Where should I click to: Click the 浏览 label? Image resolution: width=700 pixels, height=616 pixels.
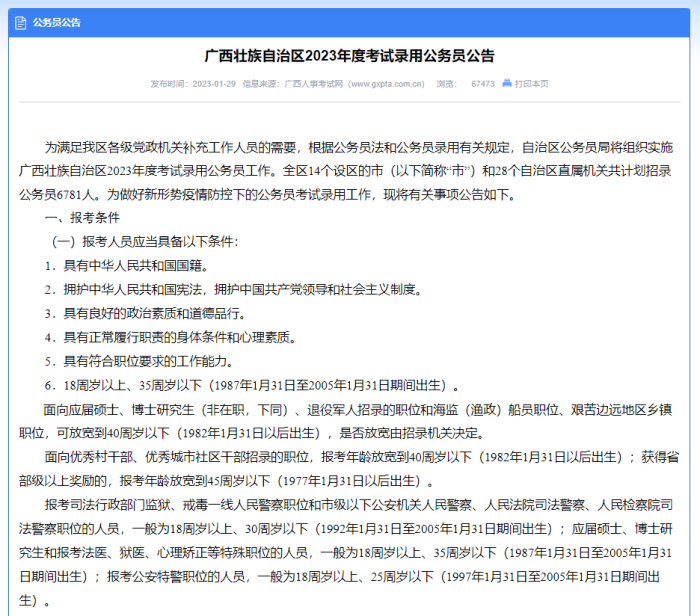(x=446, y=84)
